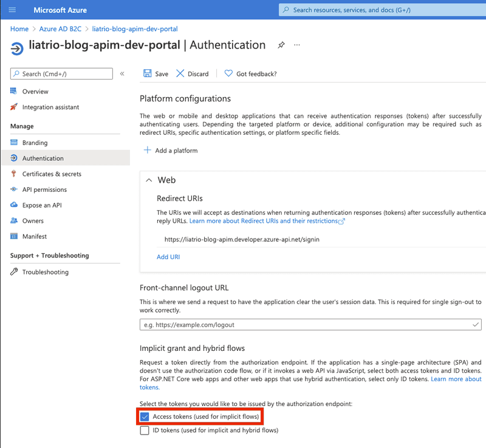The height and width of the screenshot is (448, 486).
Task: Open the Azure portal hamburger menu
Action: tap(12, 10)
